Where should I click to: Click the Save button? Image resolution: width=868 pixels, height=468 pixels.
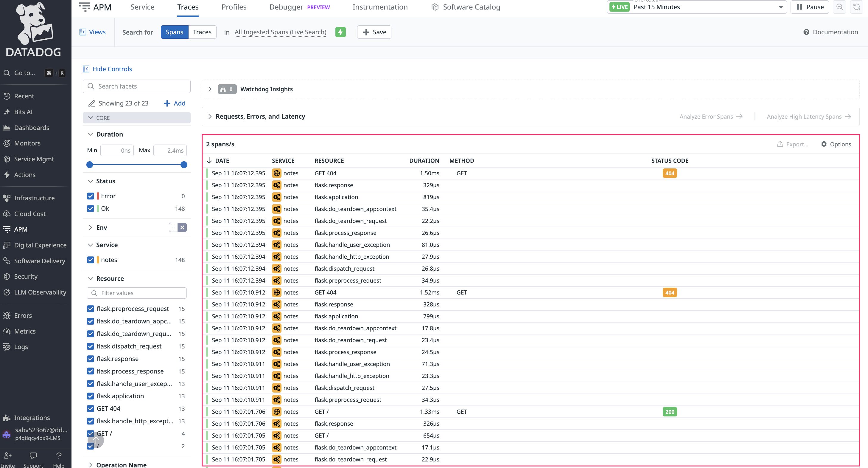pyautogui.click(x=374, y=32)
